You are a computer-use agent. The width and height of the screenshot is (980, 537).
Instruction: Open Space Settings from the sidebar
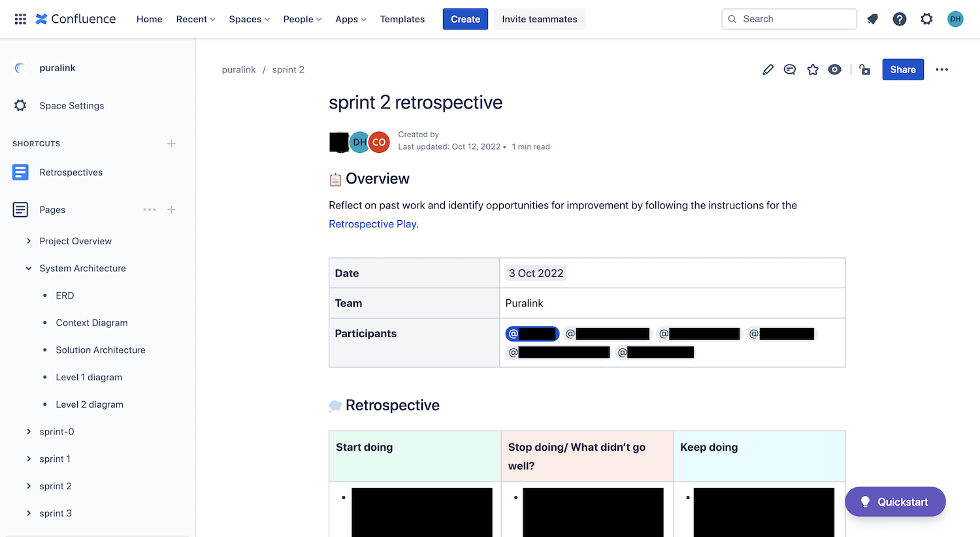[72, 105]
